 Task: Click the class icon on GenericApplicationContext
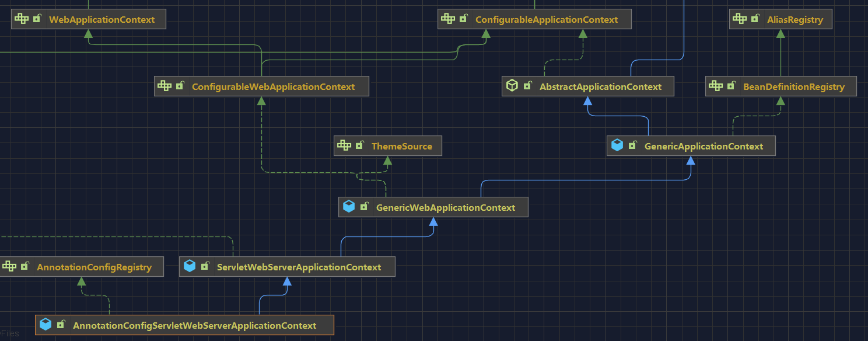(617, 145)
